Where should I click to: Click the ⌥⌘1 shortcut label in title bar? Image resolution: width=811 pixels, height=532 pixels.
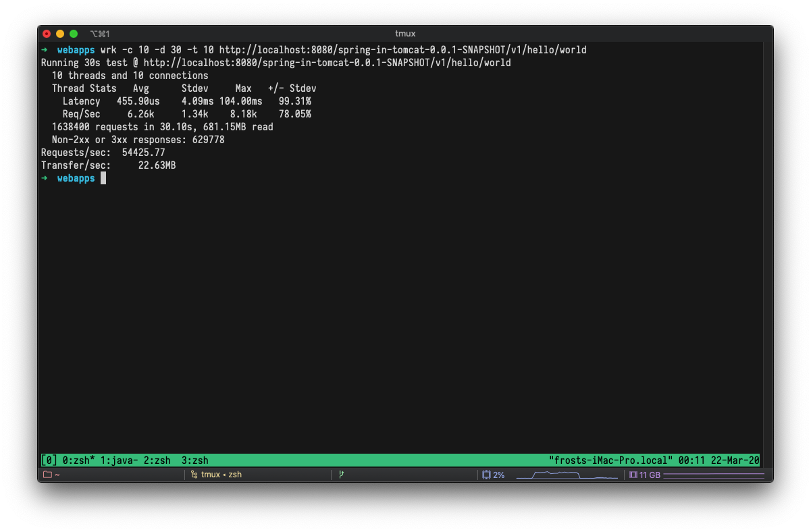coord(100,33)
